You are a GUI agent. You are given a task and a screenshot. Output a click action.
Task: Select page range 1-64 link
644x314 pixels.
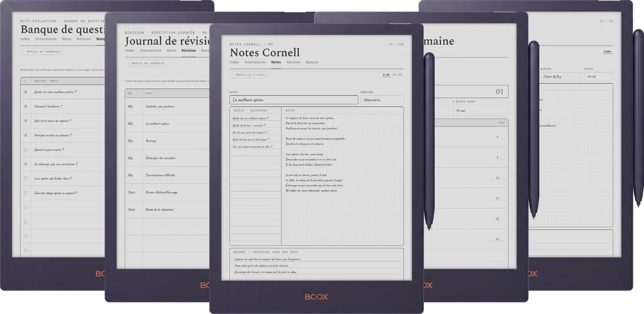[386, 75]
